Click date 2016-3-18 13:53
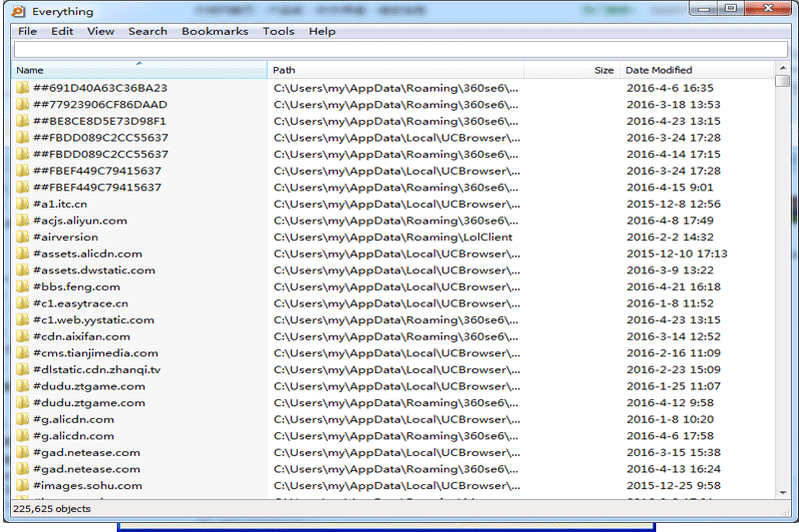The height and width of the screenshot is (532, 799). click(x=673, y=105)
